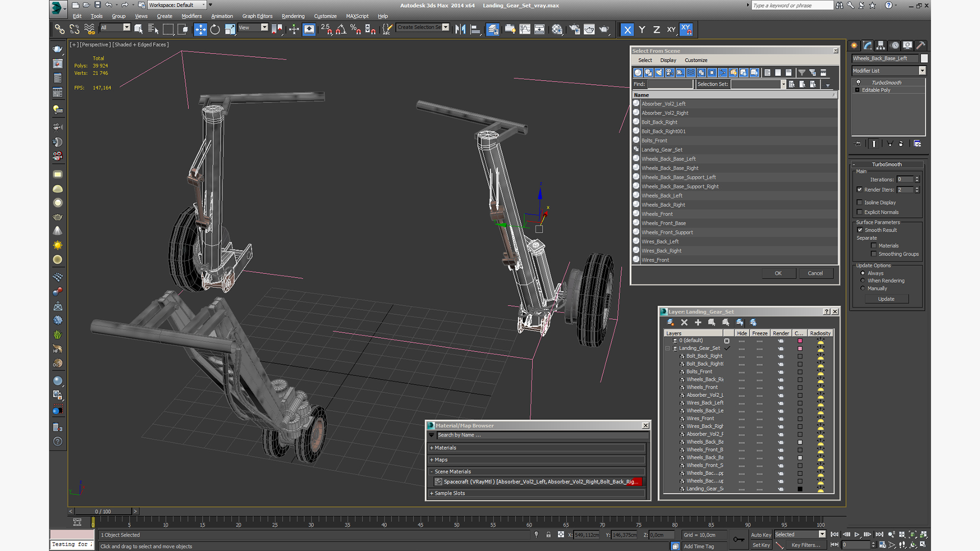Enable Isoline Display checkbox
Viewport: 980px width, 551px height.
click(x=860, y=203)
